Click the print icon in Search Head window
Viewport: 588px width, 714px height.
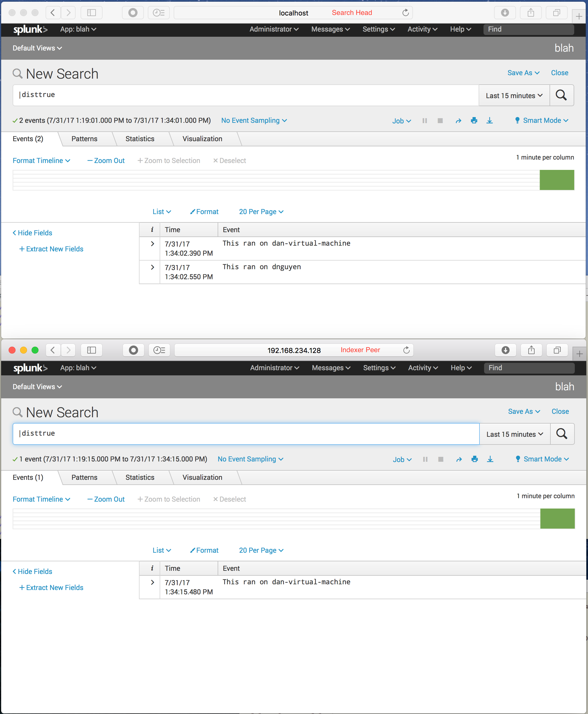pyautogui.click(x=474, y=121)
